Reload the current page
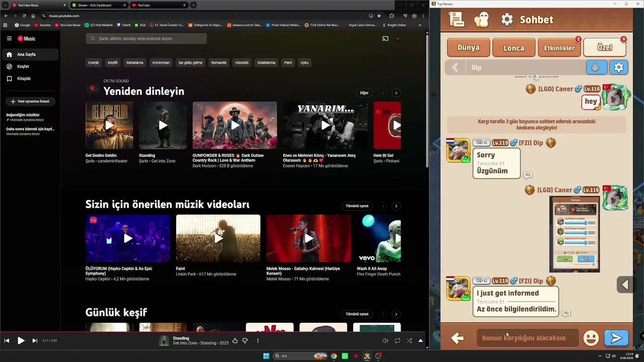Viewport: 644px width, 362px height. click(x=24, y=16)
